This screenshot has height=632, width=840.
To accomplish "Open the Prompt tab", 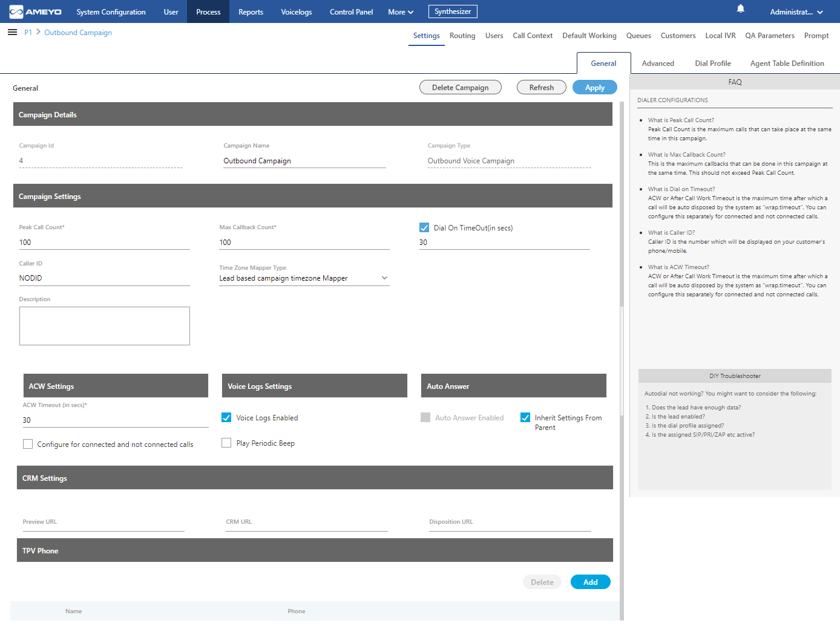I will point(816,36).
